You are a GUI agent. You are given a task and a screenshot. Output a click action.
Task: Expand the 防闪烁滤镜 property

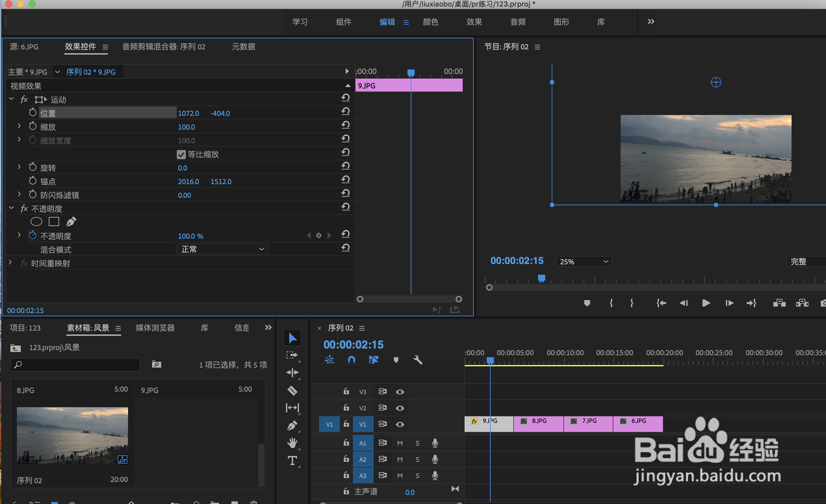tap(19, 195)
